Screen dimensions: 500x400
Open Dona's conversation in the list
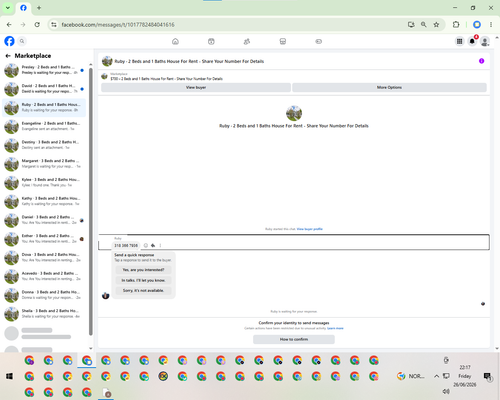(44, 257)
